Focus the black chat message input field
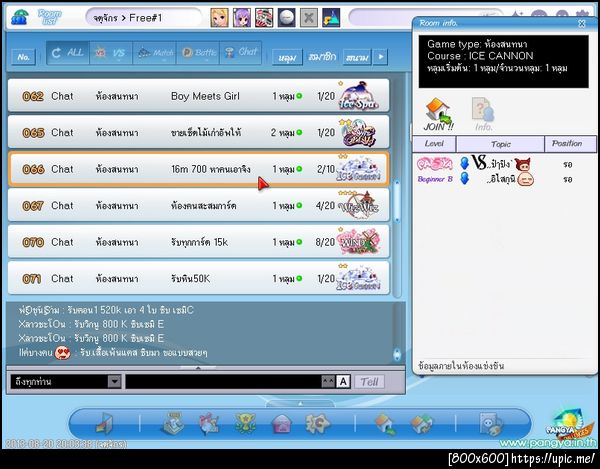Screen dimensions: 600x469 [224, 381]
